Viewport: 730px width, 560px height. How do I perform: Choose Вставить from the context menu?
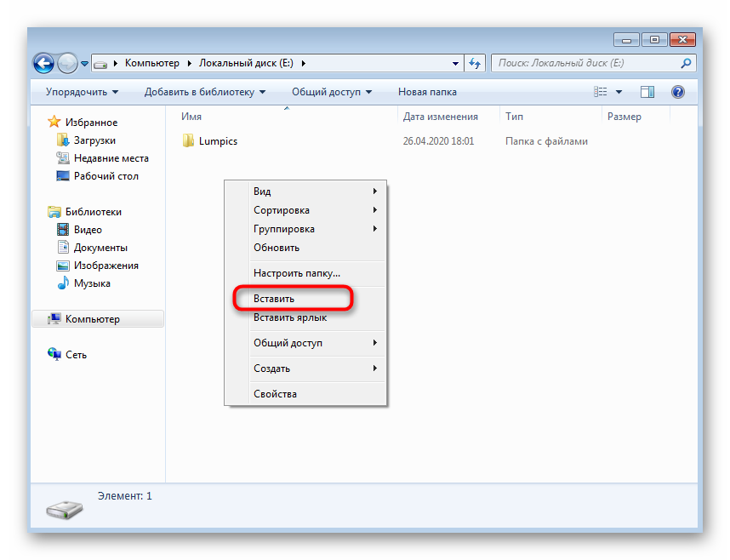point(274,299)
